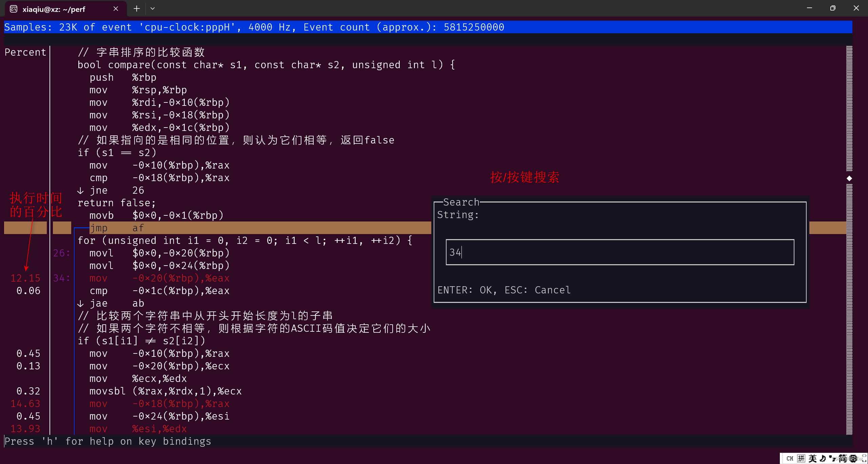Click the 'movb $0x0,-0x1(%rbp)' instruction line
This screenshot has width=868, height=464.
pos(157,215)
